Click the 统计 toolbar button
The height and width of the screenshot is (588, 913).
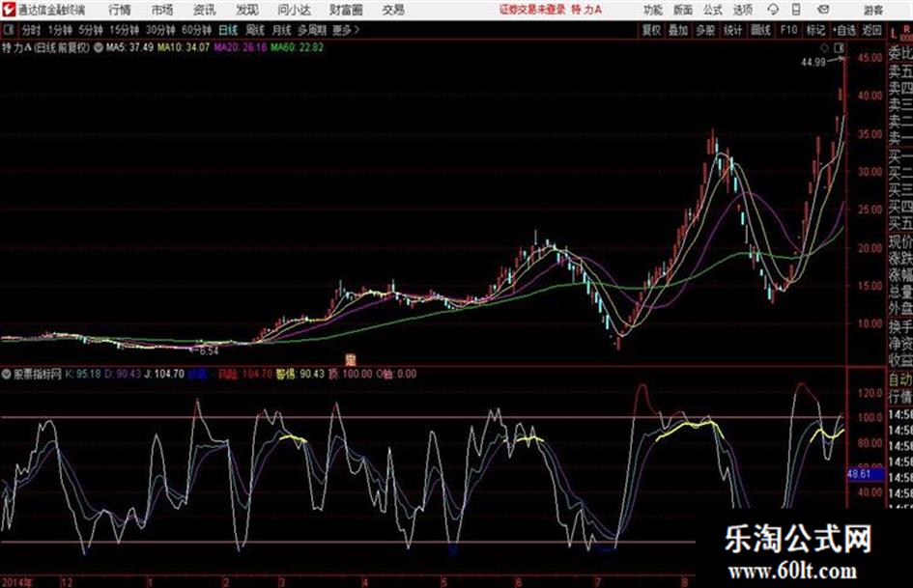tap(733, 30)
